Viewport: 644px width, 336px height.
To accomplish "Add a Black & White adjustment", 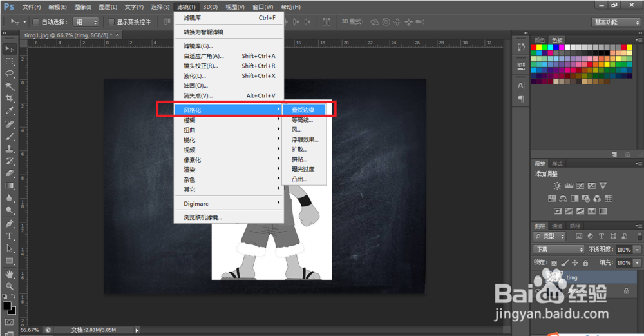I will [x=574, y=199].
